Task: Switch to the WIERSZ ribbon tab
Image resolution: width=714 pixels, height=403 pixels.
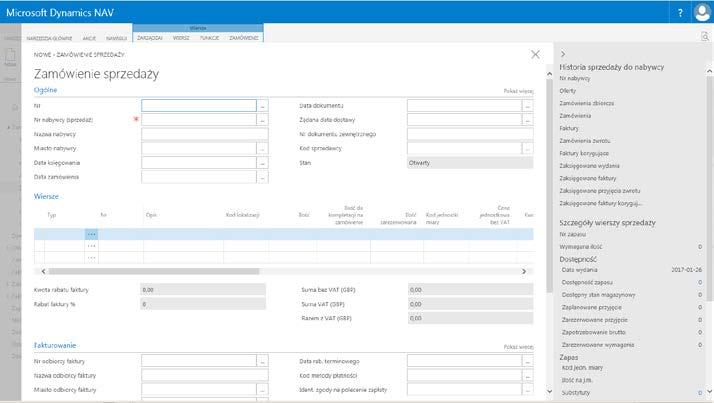Action: (x=181, y=38)
